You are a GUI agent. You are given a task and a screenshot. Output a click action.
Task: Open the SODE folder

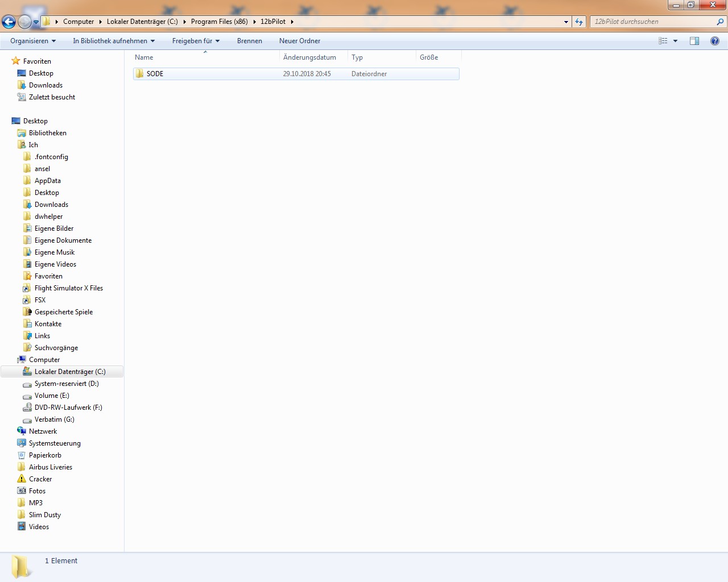pyautogui.click(x=155, y=74)
